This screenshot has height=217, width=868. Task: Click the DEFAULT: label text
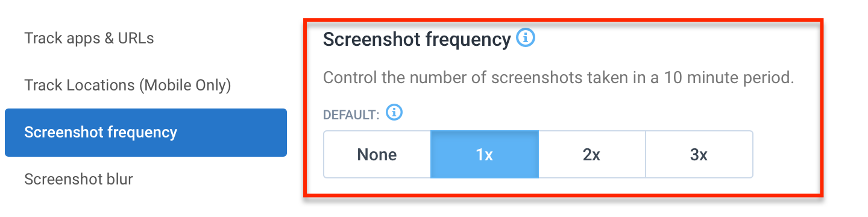click(351, 115)
